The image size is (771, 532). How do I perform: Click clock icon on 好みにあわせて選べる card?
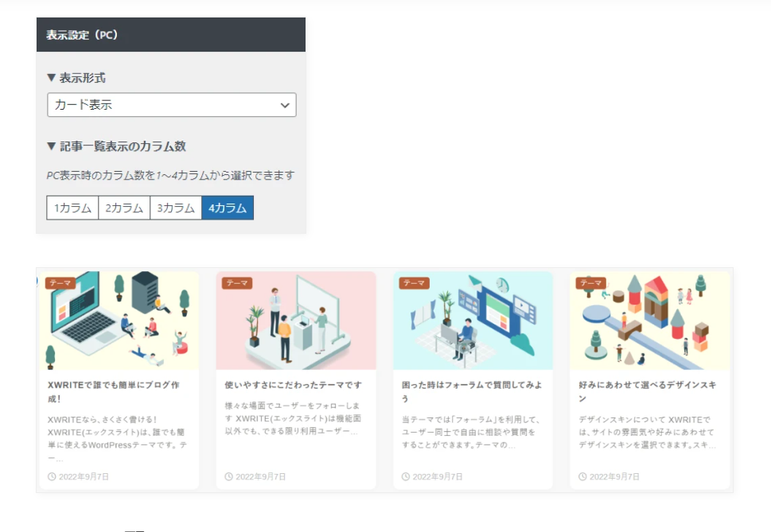(582, 476)
